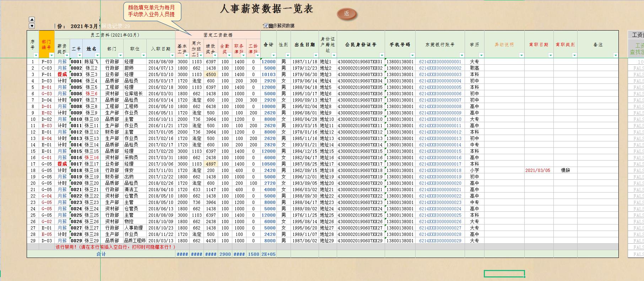Select the total cell 10500
Image resolution: width=644 pixels, height=281 pixels.
(x=269, y=164)
